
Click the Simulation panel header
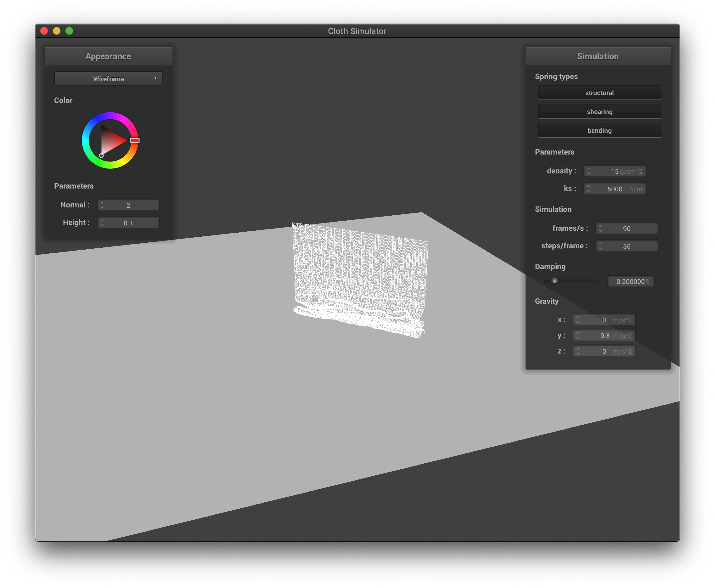(598, 56)
